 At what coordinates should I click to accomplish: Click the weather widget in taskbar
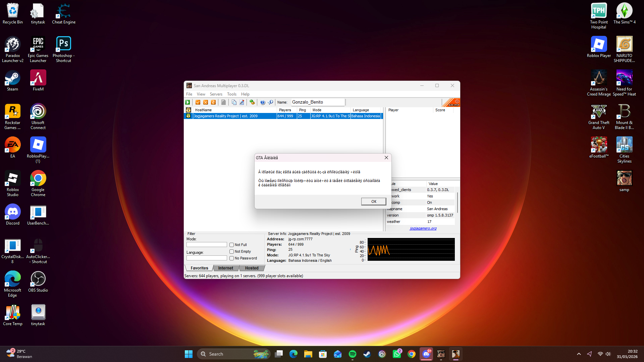pos(19,354)
